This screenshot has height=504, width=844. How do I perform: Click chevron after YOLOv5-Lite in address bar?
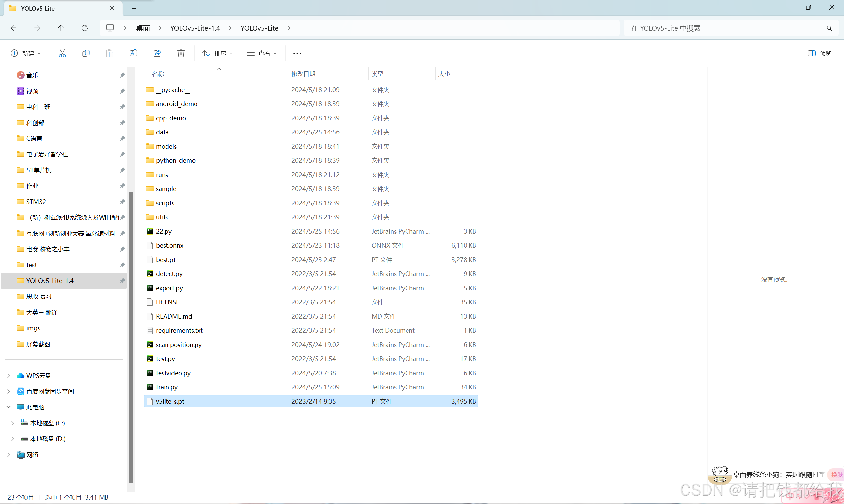click(289, 28)
